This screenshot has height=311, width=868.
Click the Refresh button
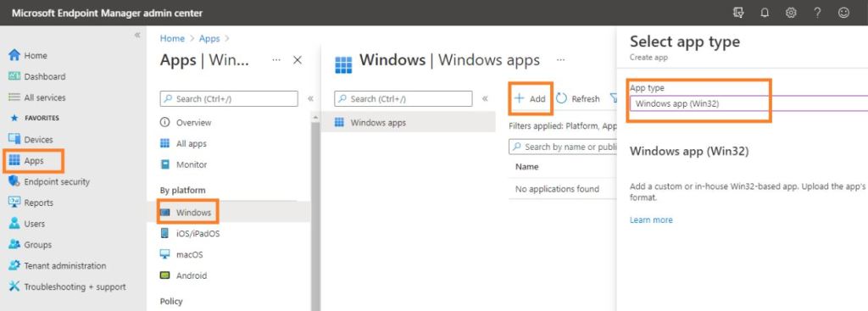tap(578, 98)
